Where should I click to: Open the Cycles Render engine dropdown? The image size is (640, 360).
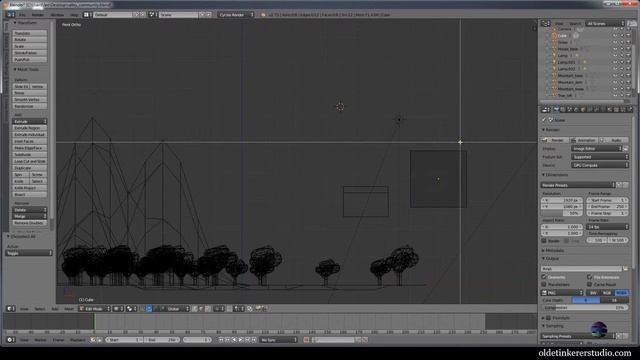coord(236,15)
